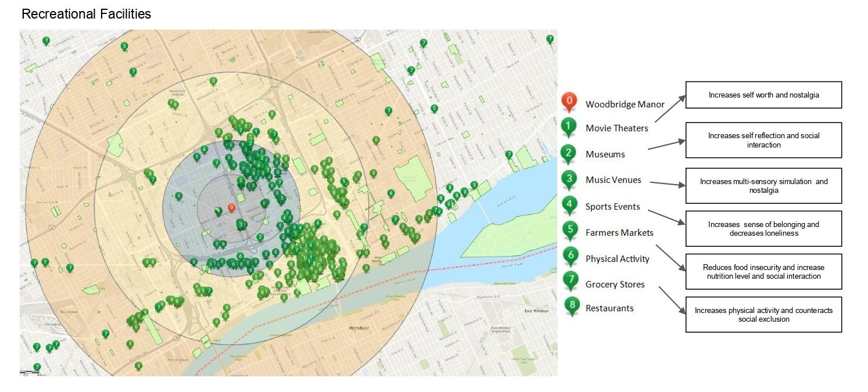Viewport: 868px width, 392px height.
Task: Click the Grocery Stores legend label
Action: coord(615,285)
